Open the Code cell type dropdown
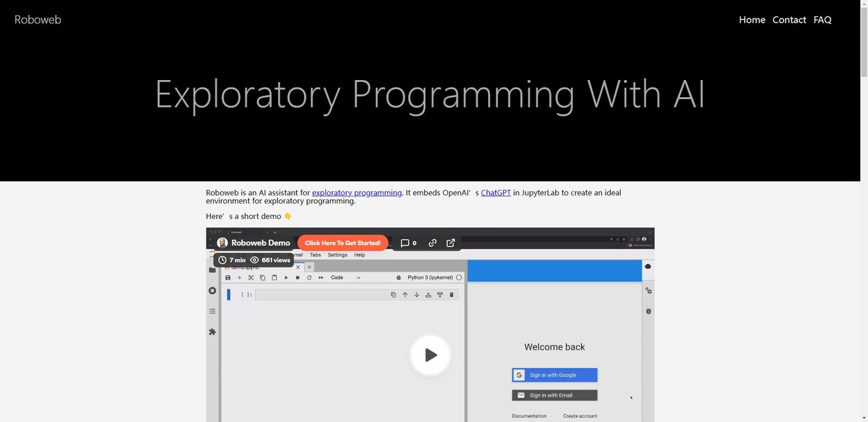Screen dimensions: 868x422 (345, 278)
